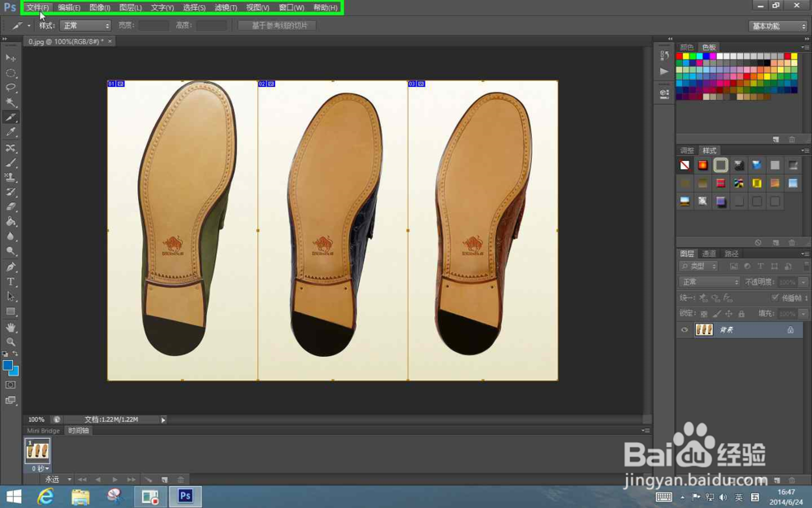Select the Elliptical Marquee tool

(x=11, y=72)
